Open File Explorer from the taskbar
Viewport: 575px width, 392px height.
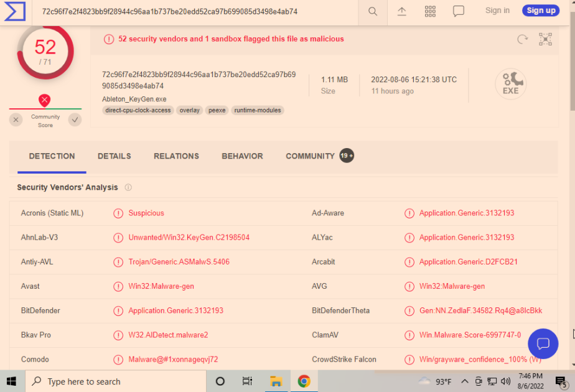coord(276,381)
